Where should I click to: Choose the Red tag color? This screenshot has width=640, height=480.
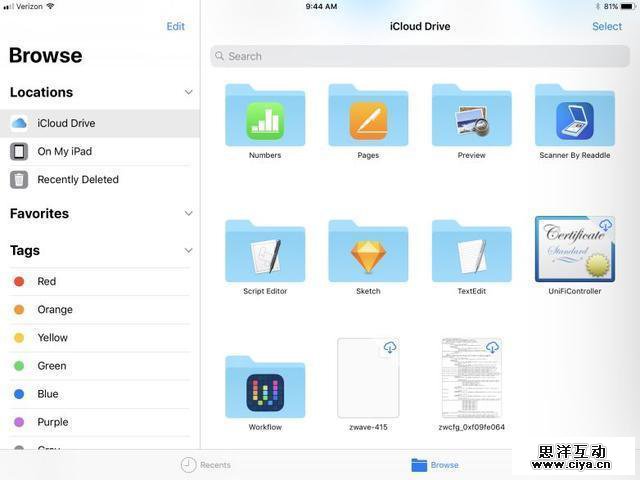click(x=47, y=282)
